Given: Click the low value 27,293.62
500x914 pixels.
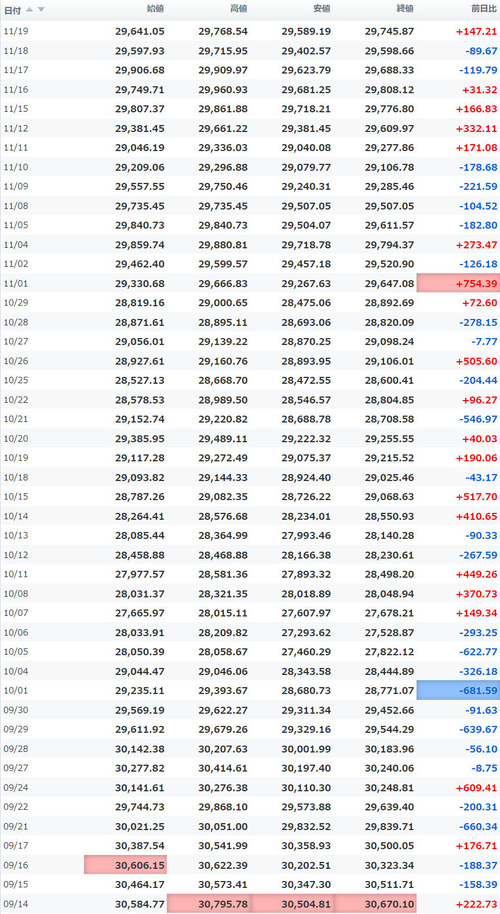Looking at the screenshot, I should [306, 632].
